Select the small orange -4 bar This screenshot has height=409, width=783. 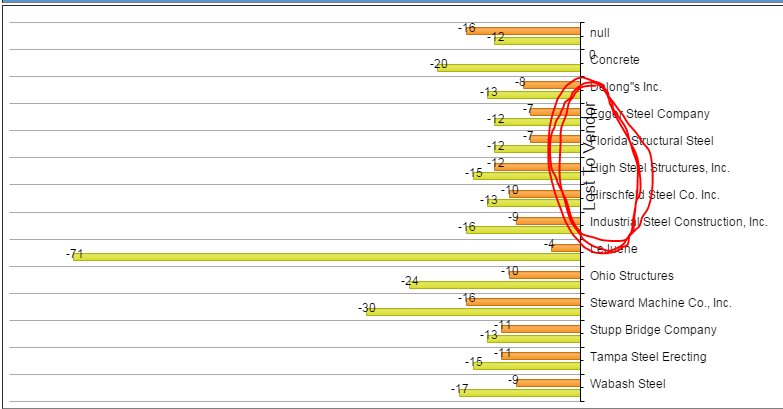click(x=566, y=248)
